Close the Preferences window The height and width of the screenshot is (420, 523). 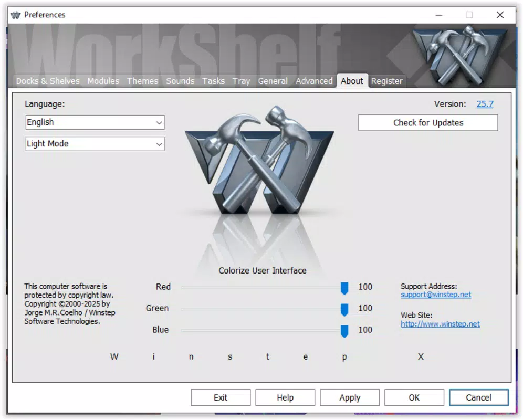tap(500, 15)
